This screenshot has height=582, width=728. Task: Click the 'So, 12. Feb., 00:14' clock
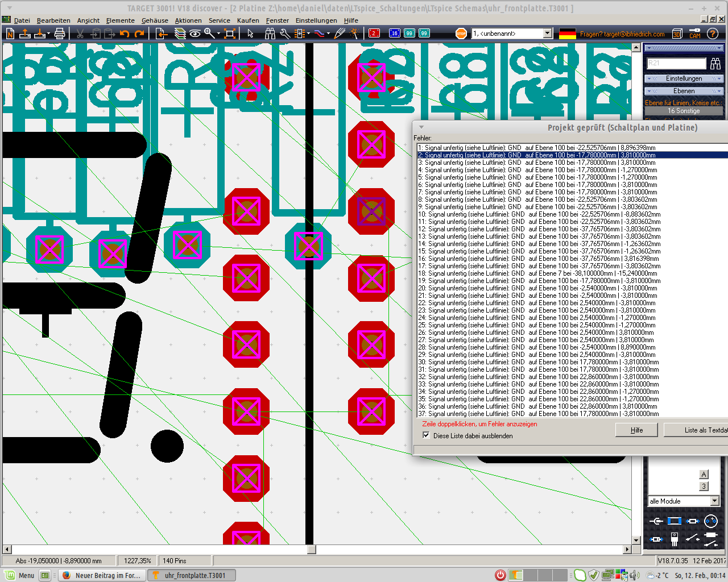pos(701,575)
